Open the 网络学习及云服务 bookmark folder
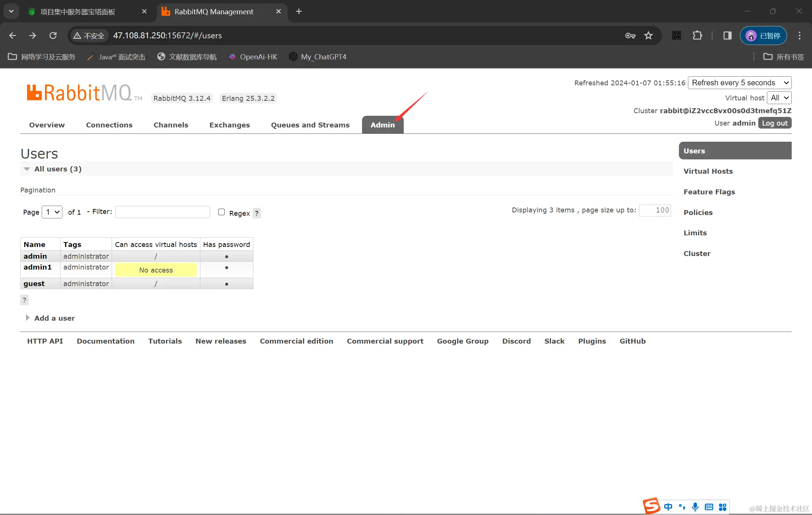 click(42, 57)
